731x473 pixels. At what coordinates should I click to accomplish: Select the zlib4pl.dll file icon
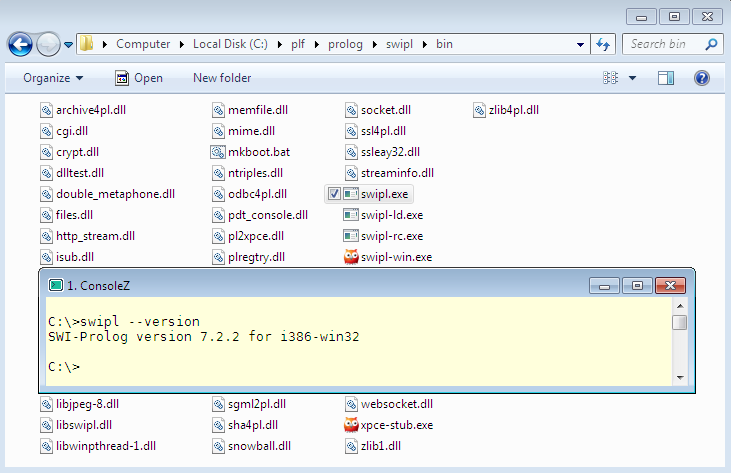pyautogui.click(x=479, y=110)
